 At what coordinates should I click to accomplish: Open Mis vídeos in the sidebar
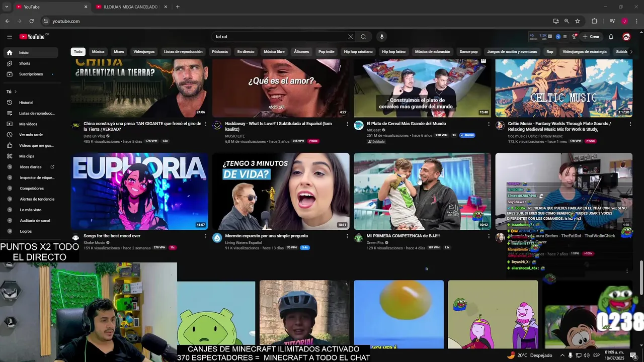32,124
